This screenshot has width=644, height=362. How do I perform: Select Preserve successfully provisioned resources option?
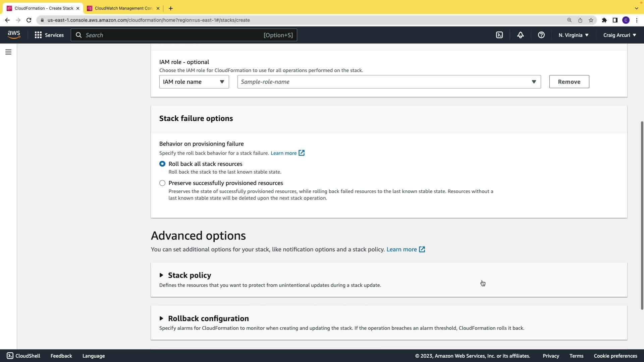click(x=162, y=183)
